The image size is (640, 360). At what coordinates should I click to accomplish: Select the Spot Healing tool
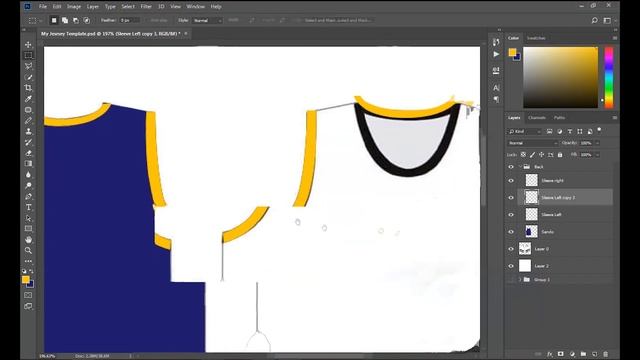pyautogui.click(x=28, y=110)
